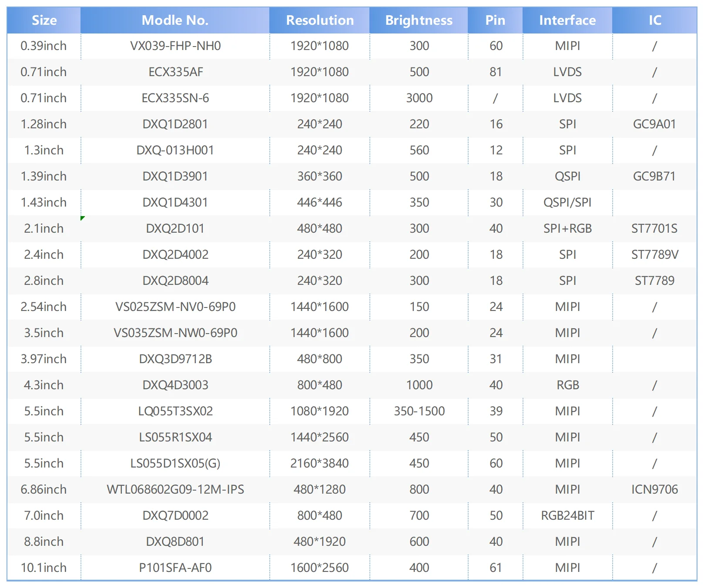
Task: Click the ECX335SN-6 model cell
Action: (x=175, y=98)
